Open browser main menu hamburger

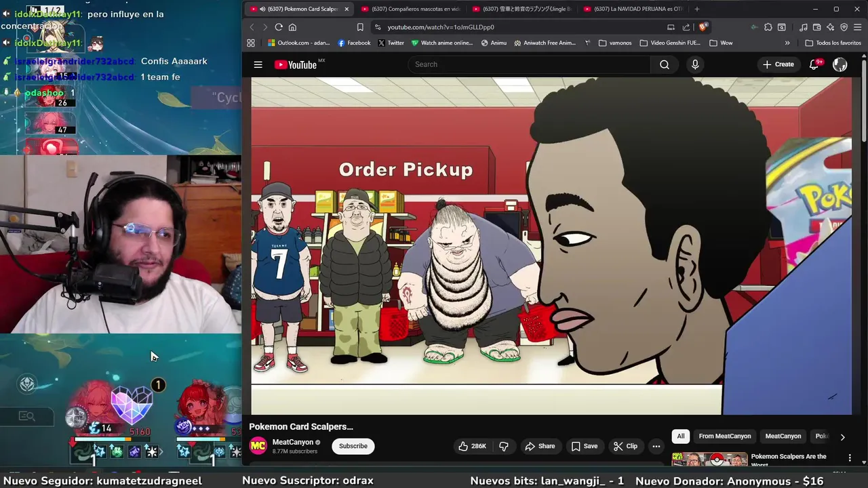(x=858, y=27)
